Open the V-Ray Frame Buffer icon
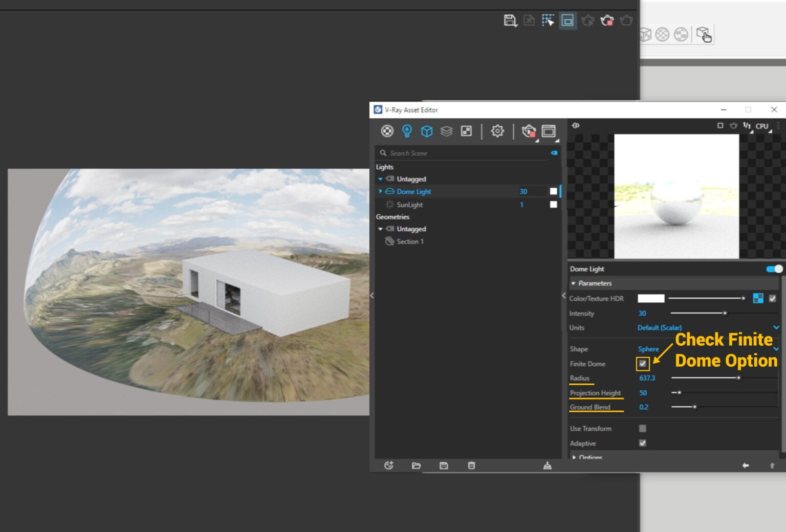This screenshot has height=532, width=786. click(x=548, y=131)
